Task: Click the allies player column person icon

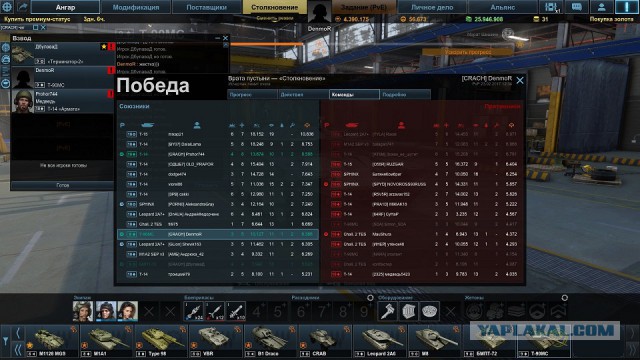Action: tap(197, 125)
